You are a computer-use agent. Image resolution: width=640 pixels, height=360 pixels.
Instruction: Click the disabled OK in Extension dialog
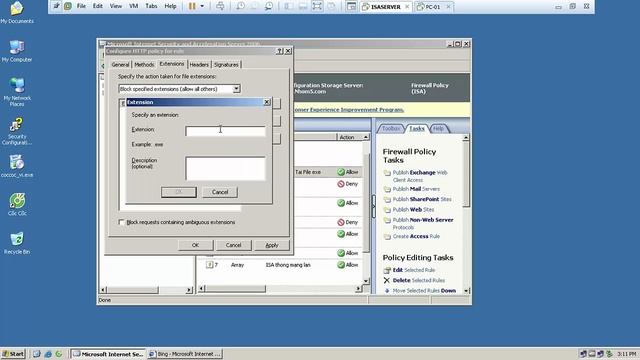coord(179,192)
